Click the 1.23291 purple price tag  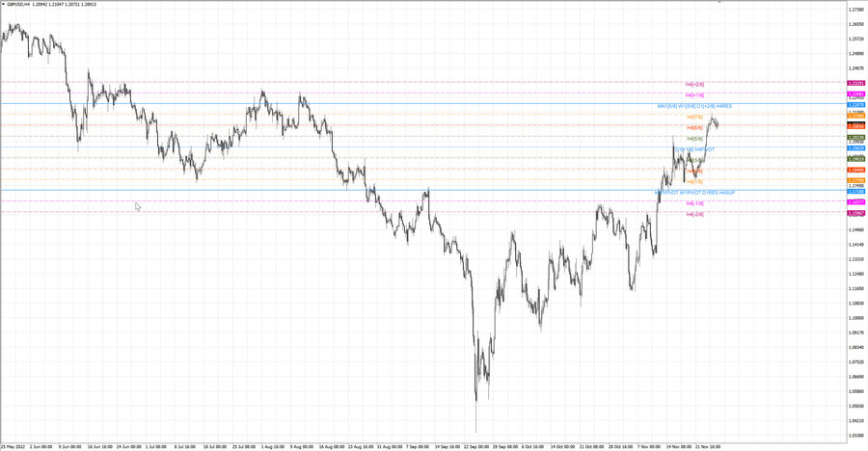tap(855, 83)
